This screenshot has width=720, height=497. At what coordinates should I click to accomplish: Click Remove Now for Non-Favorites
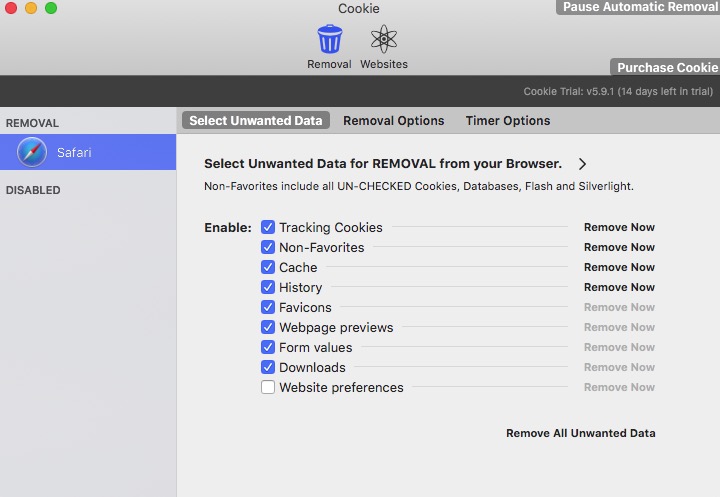pyautogui.click(x=619, y=247)
